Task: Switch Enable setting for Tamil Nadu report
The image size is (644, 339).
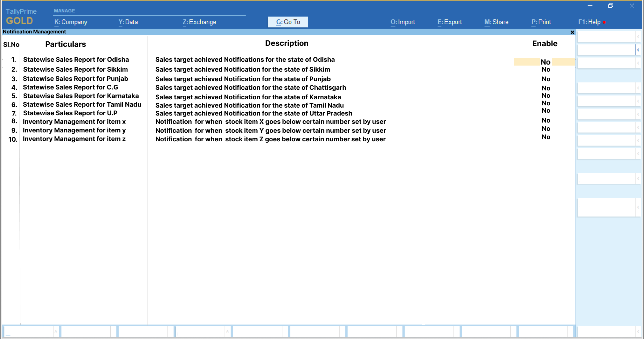Action: click(546, 103)
